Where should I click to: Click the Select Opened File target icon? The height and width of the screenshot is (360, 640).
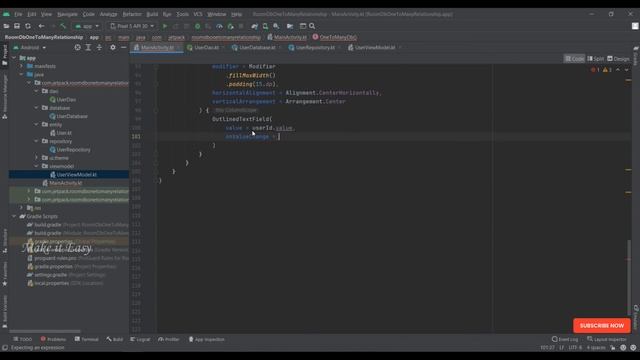point(77,47)
